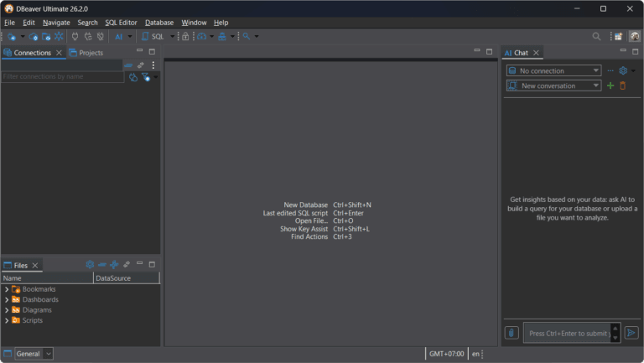
Task: Click Collapse All icon in Connections panel
Action: point(128,65)
